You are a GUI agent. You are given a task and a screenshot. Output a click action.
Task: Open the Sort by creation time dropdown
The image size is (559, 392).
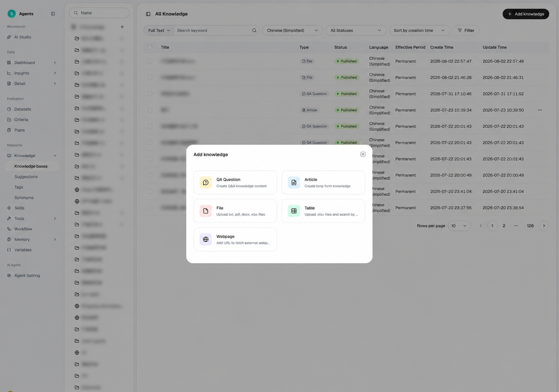[419, 30]
